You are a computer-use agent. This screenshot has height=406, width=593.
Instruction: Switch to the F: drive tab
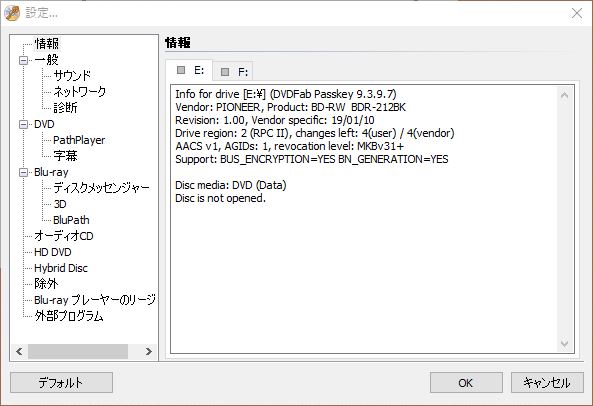[233, 72]
